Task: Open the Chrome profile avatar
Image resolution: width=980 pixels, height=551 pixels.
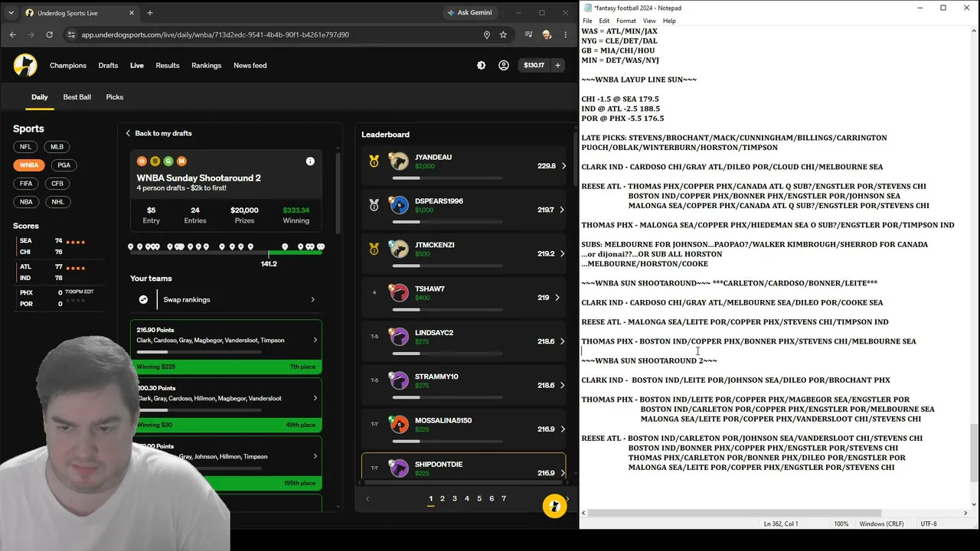Action: point(547,34)
